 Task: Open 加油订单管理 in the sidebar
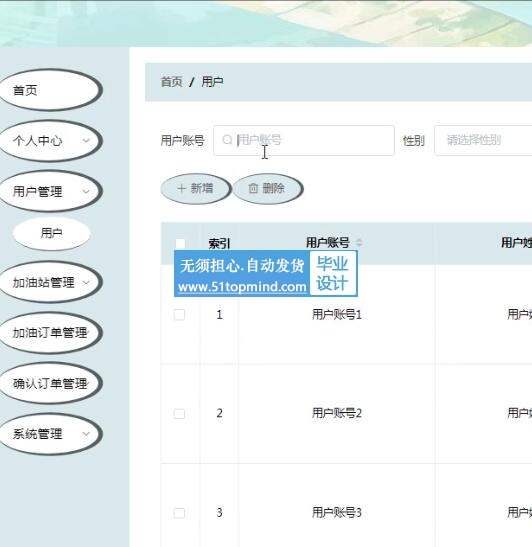[50, 332]
